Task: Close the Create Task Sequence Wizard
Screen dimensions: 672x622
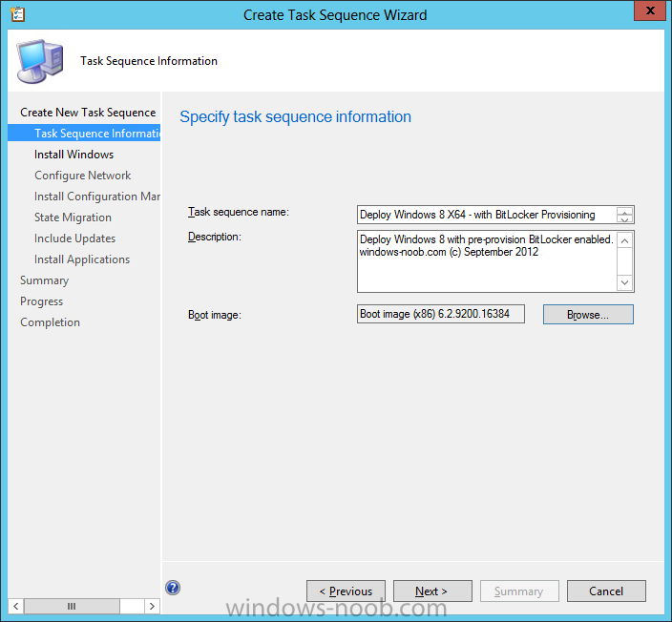Action: pyautogui.click(x=649, y=10)
